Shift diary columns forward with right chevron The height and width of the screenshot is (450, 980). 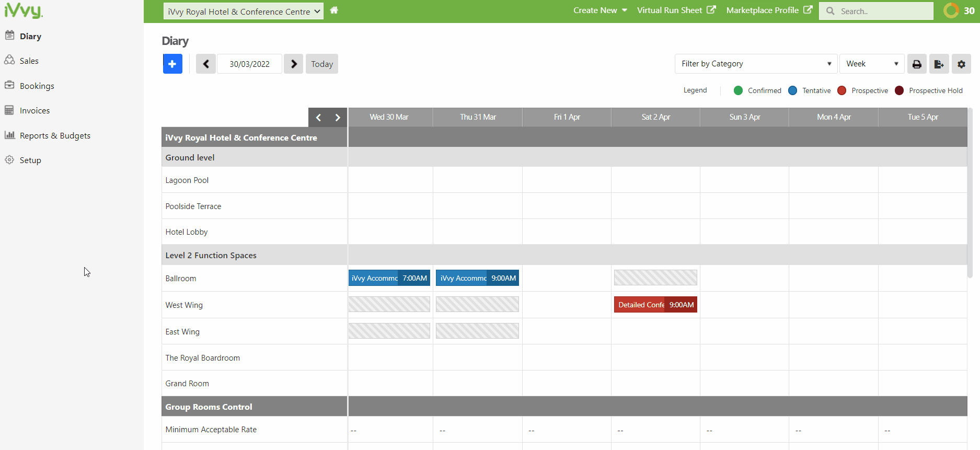(338, 118)
